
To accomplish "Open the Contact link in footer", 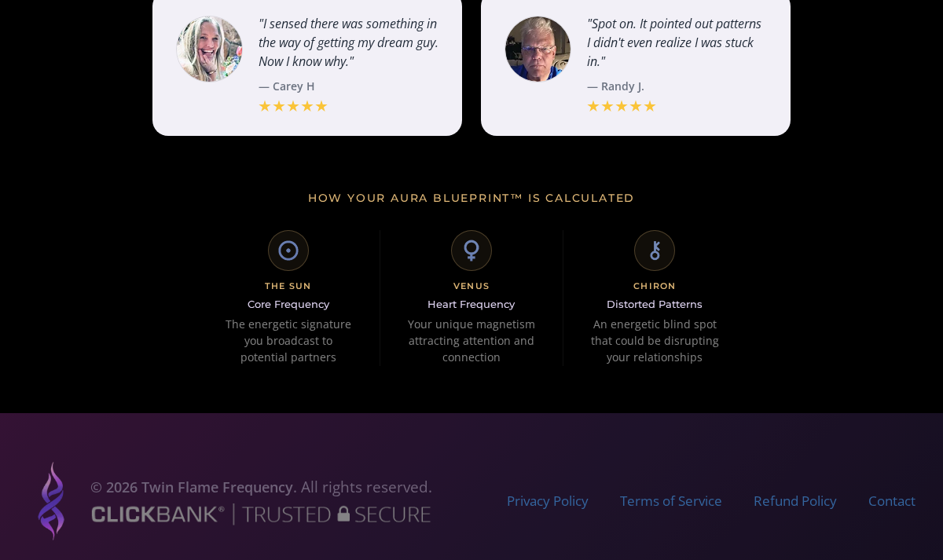I will (892, 501).
